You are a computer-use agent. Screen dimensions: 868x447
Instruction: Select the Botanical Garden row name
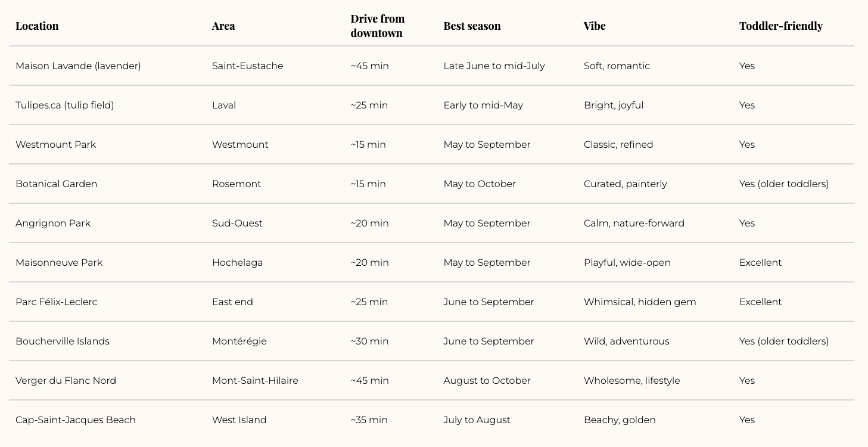(56, 184)
